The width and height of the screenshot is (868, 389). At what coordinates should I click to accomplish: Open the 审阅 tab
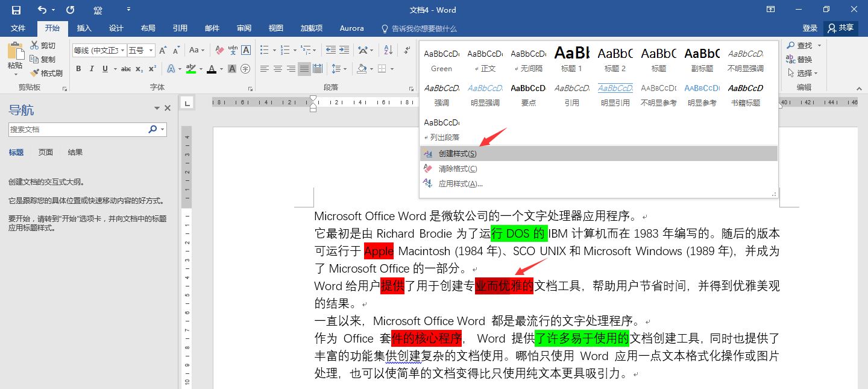[244, 28]
